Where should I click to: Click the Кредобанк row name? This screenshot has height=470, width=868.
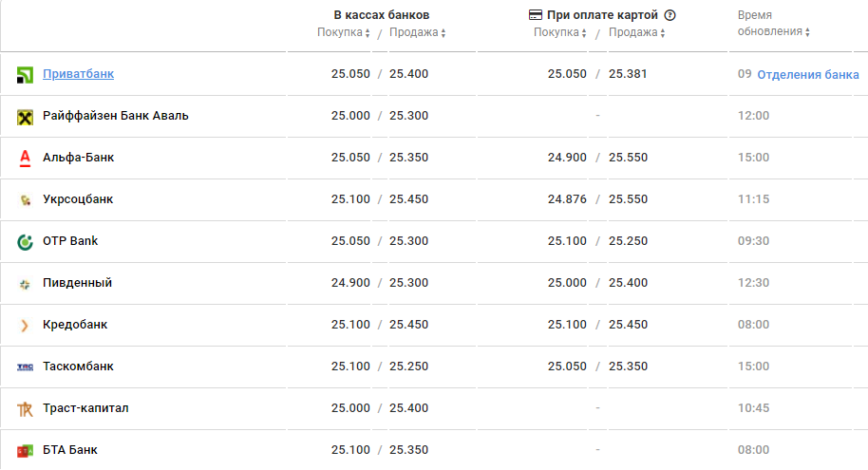(75, 325)
